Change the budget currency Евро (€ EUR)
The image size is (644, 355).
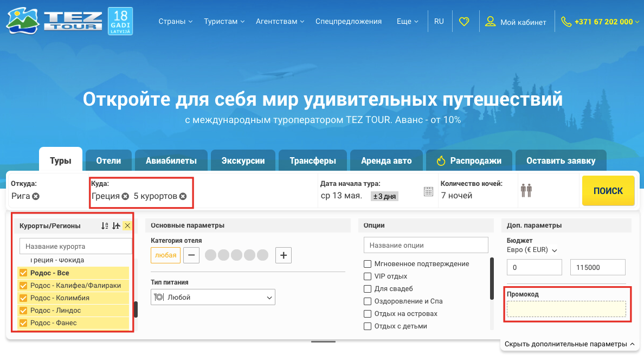(x=532, y=250)
